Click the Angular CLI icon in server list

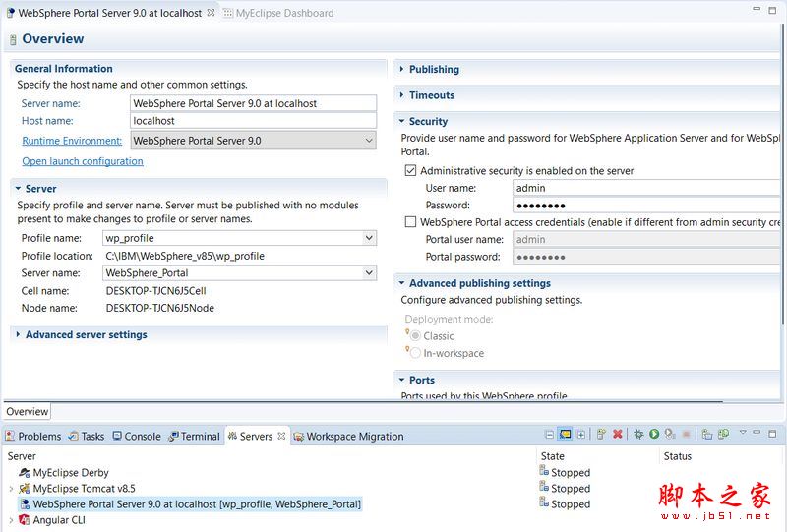point(24,520)
